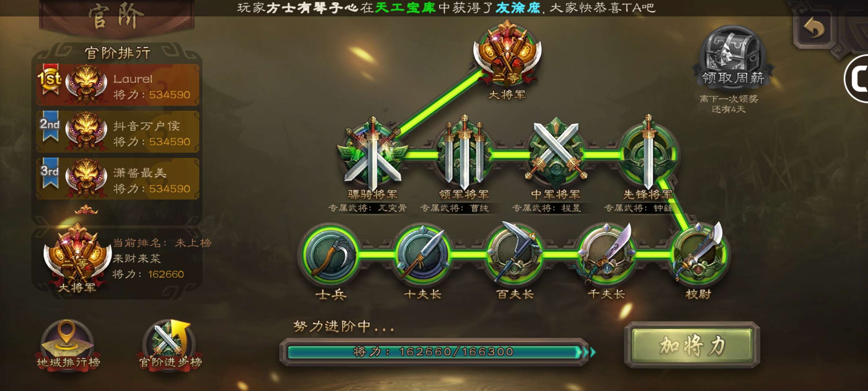Click the 加将力 button
This screenshot has height=391, width=868.
pos(692,345)
